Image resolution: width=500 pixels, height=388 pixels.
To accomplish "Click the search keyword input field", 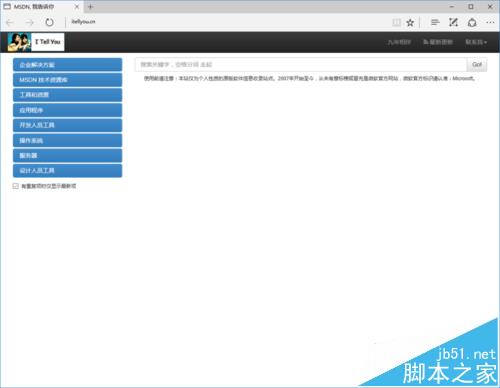I will [301, 65].
